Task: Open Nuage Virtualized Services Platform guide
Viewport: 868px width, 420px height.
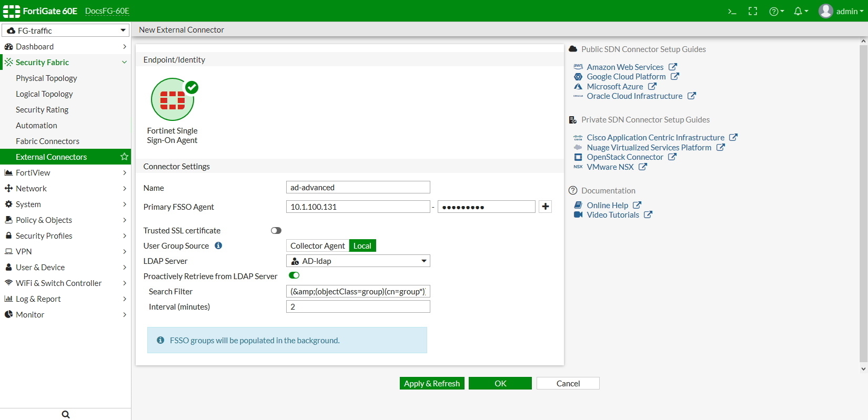Action: [649, 147]
